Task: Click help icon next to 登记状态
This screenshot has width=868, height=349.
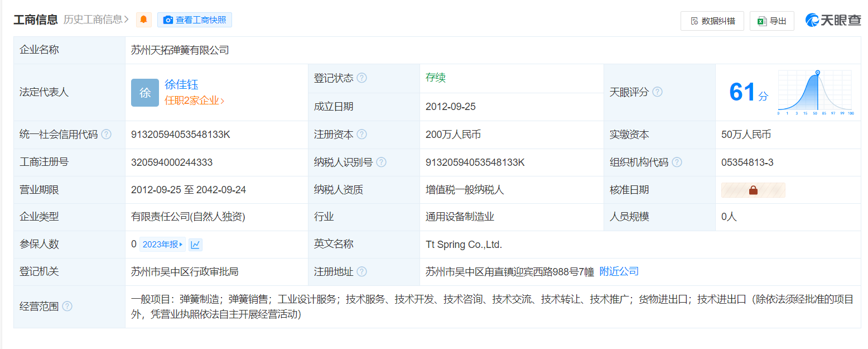Action: point(361,78)
